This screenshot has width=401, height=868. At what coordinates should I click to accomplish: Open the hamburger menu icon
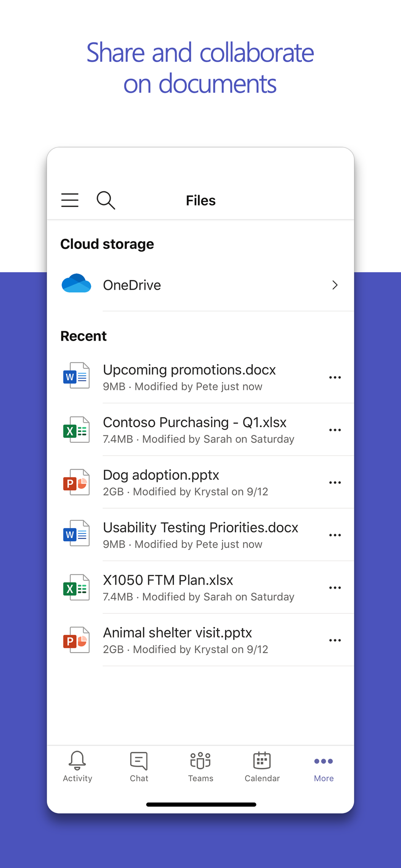(x=70, y=200)
